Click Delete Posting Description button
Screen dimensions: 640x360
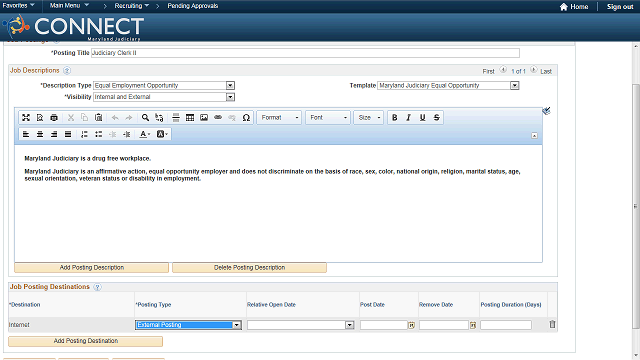(x=249, y=267)
